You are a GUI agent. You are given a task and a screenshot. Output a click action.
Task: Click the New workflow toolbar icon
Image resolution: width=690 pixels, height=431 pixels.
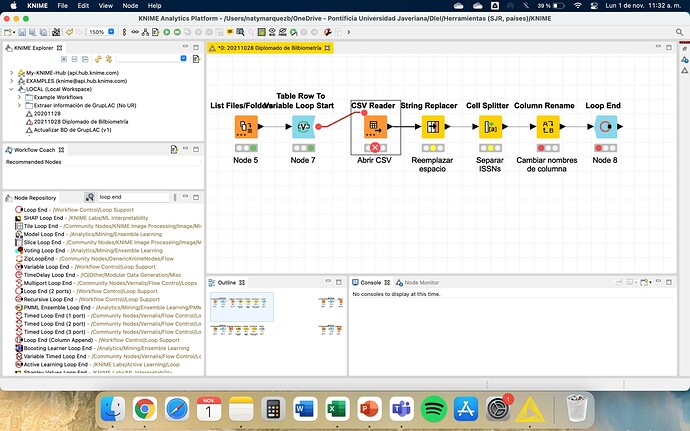pyautogui.click(x=7, y=32)
